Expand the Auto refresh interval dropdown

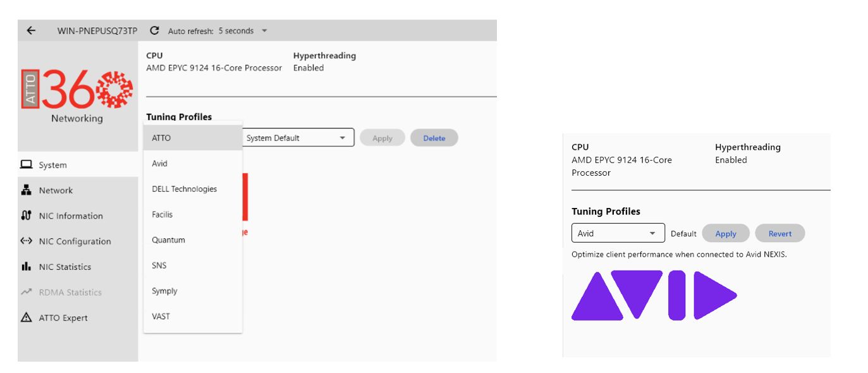tap(264, 31)
